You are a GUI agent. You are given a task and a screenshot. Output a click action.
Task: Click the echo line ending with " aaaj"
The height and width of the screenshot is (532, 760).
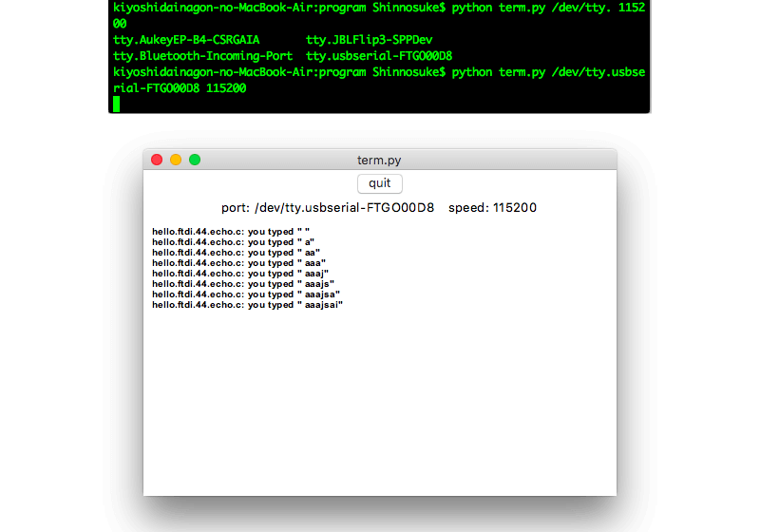click(240, 274)
